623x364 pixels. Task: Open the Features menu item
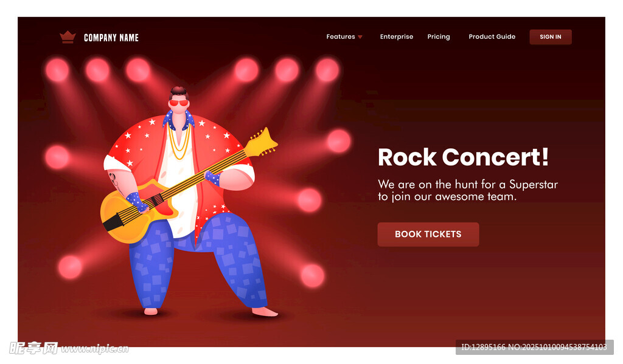[341, 37]
